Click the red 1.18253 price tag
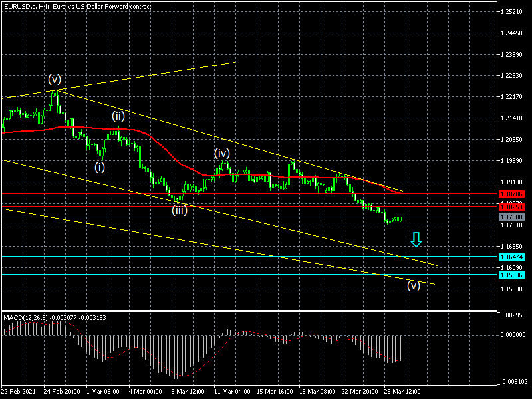532x399 pixels. click(x=511, y=207)
